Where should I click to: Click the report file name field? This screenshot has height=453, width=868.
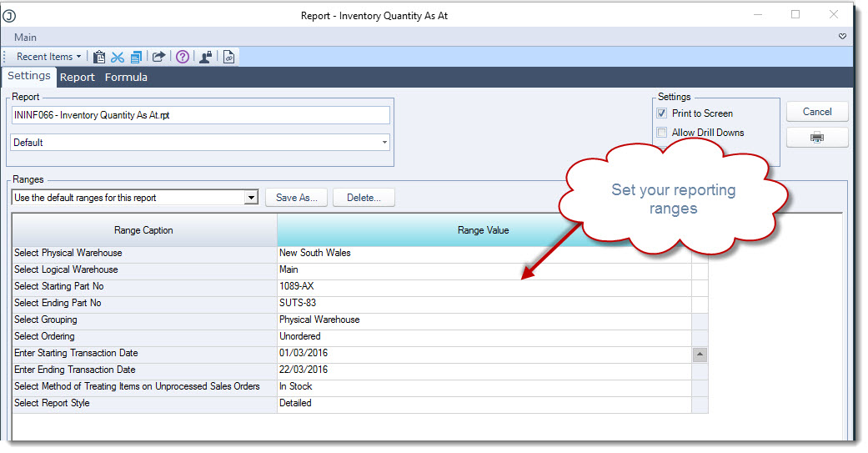coord(200,115)
